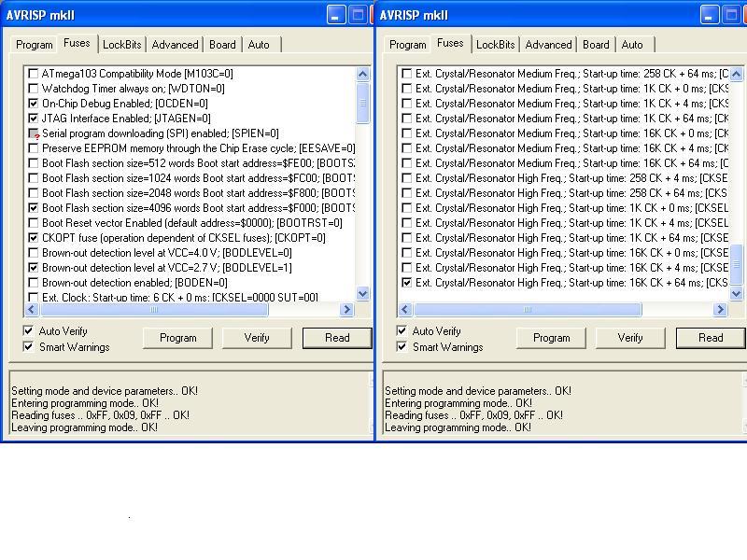Viewport: 747px width, 560px height.
Task: Click up arrow of right fuse list scrollbar
Action: [x=736, y=74]
